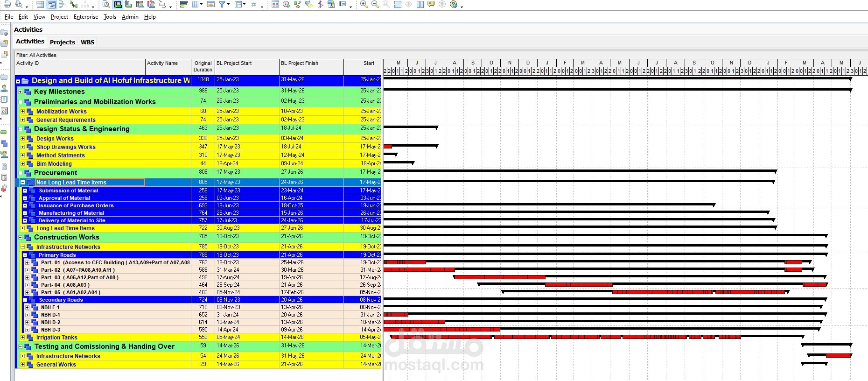Open the Enterprise menu
Screen dimensions: 868x381
86,17
